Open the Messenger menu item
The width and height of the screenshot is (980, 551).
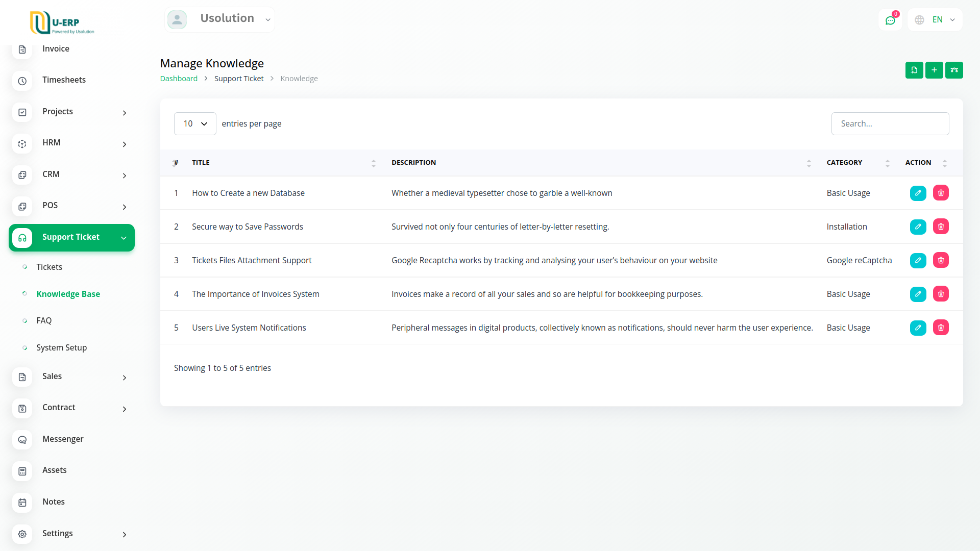tap(63, 439)
